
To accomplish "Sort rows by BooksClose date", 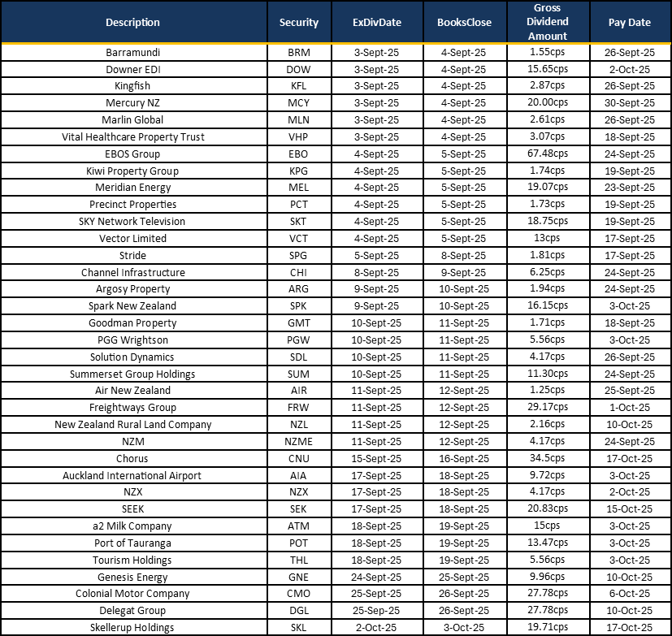I will click(x=464, y=22).
